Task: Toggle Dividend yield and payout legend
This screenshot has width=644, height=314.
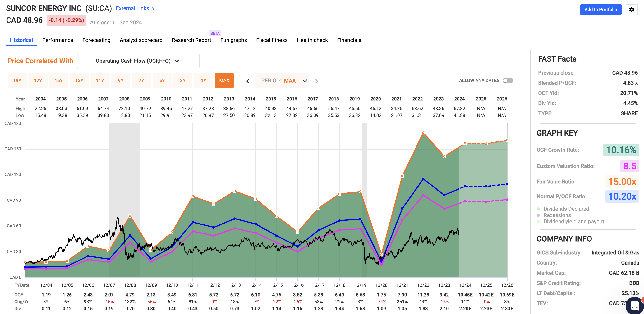Action: tap(573, 221)
